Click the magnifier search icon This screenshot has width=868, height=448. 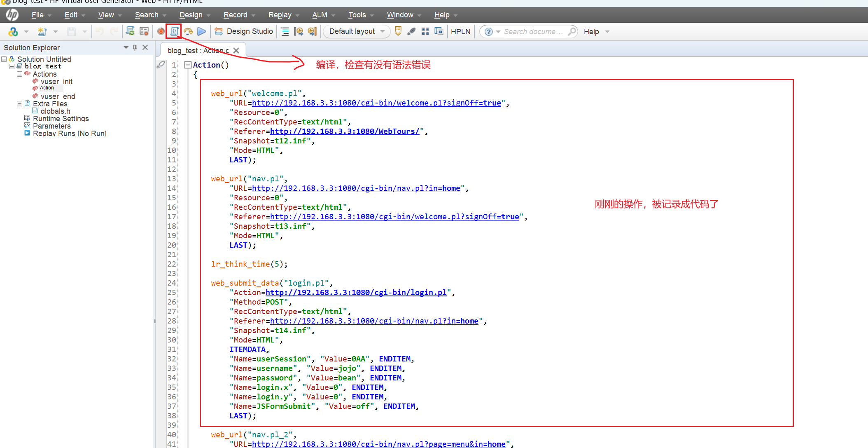point(572,31)
